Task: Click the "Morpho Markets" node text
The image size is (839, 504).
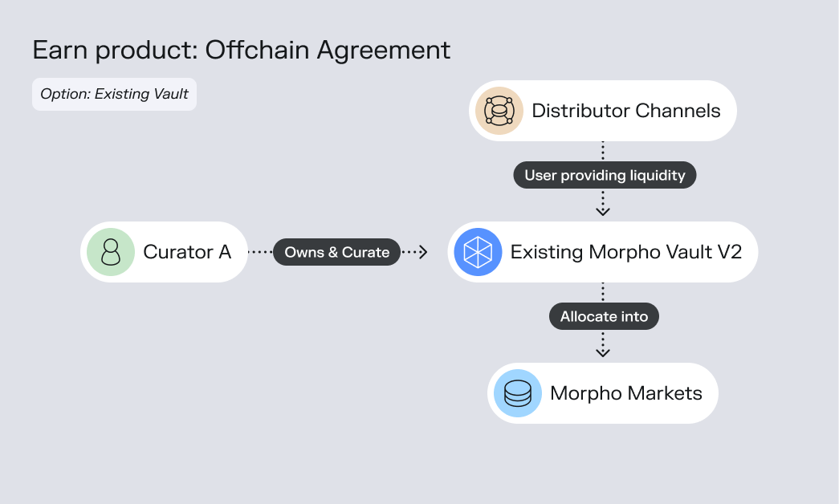Action: click(x=626, y=393)
